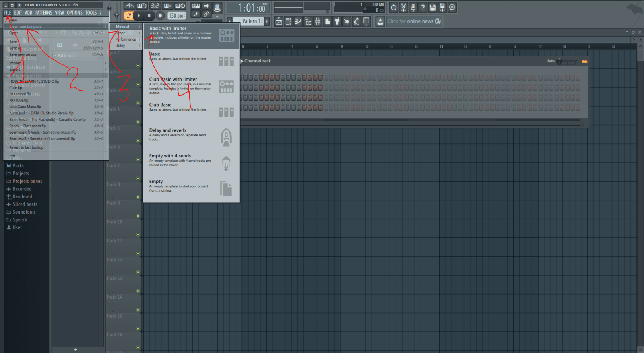Screen dimensions: 644x353
Task: Choose the Empty with 4 sends template
Action: 192,163
